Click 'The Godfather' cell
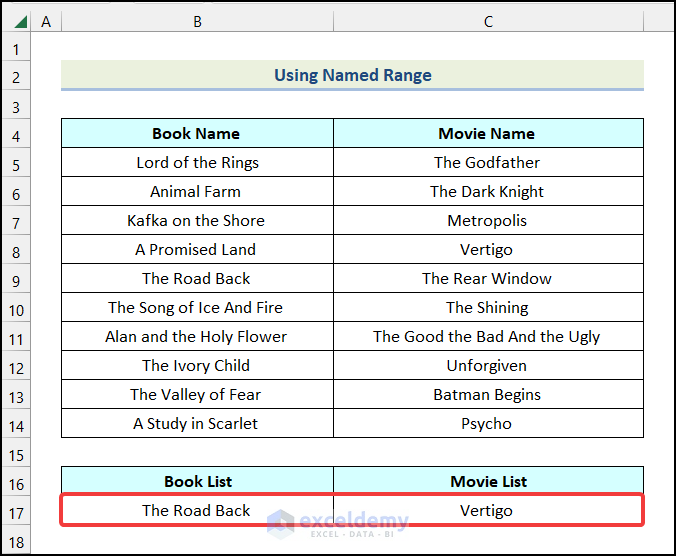 coord(488,163)
